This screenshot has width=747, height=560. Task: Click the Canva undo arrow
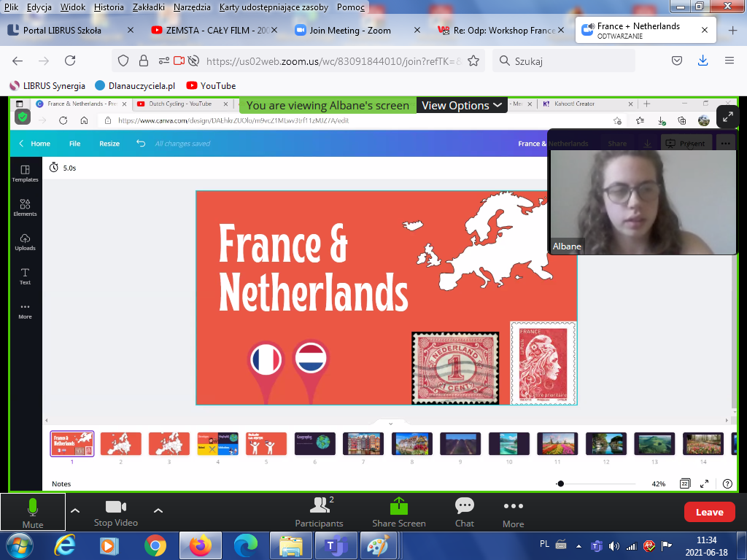(141, 144)
